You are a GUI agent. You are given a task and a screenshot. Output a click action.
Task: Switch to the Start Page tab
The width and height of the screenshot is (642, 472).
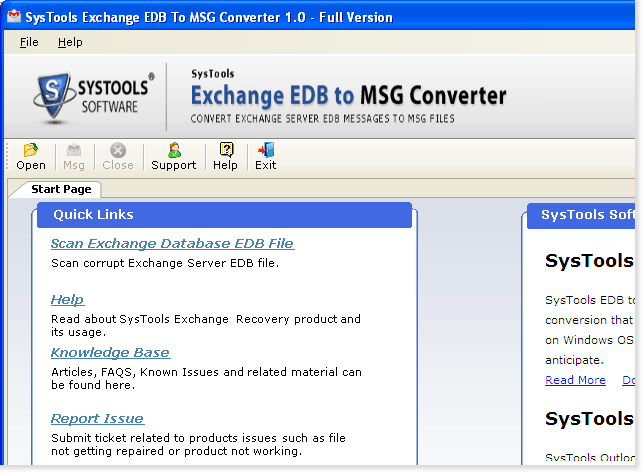[x=61, y=189]
